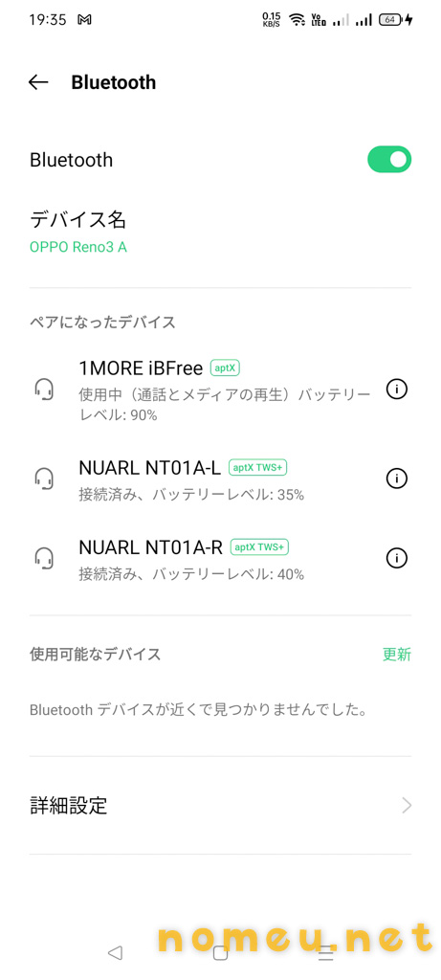Open 詳細設定 advanced settings chevron
The height and width of the screenshot is (980, 441).
tap(407, 805)
